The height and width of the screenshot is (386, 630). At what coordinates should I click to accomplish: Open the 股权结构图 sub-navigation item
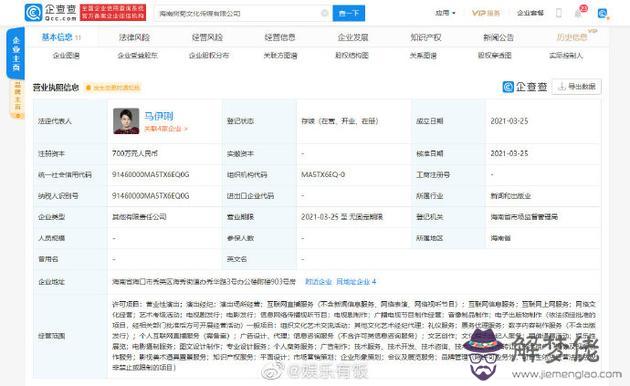(x=352, y=55)
